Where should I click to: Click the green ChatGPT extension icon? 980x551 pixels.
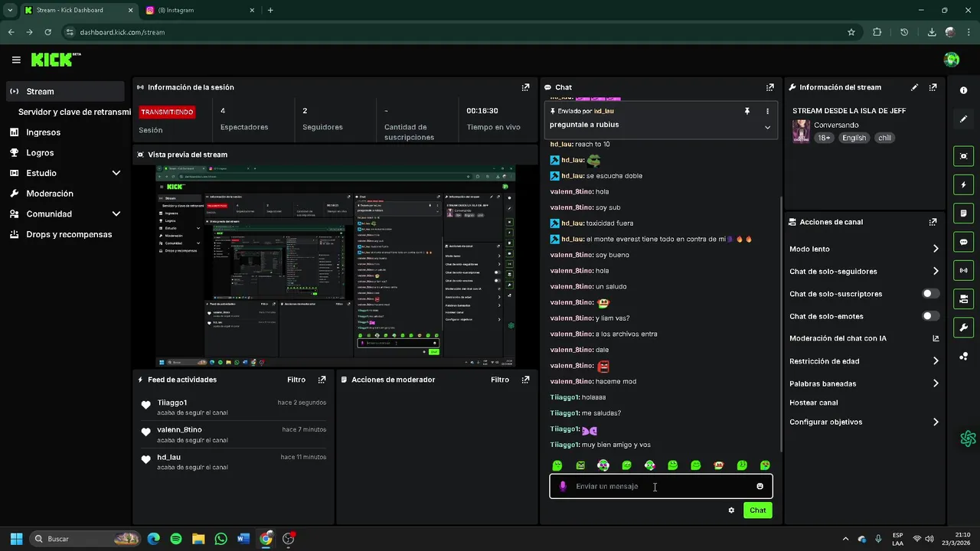tap(968, 439)
